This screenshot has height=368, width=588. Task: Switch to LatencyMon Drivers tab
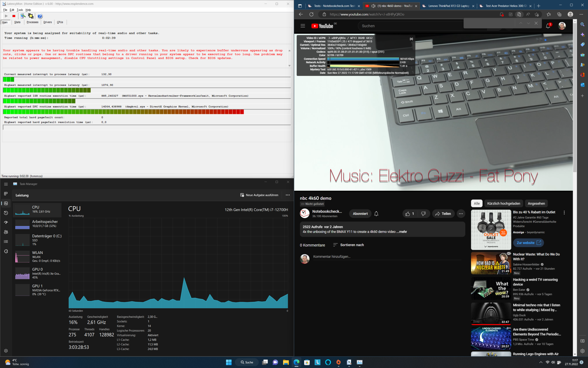coord(47,22)
